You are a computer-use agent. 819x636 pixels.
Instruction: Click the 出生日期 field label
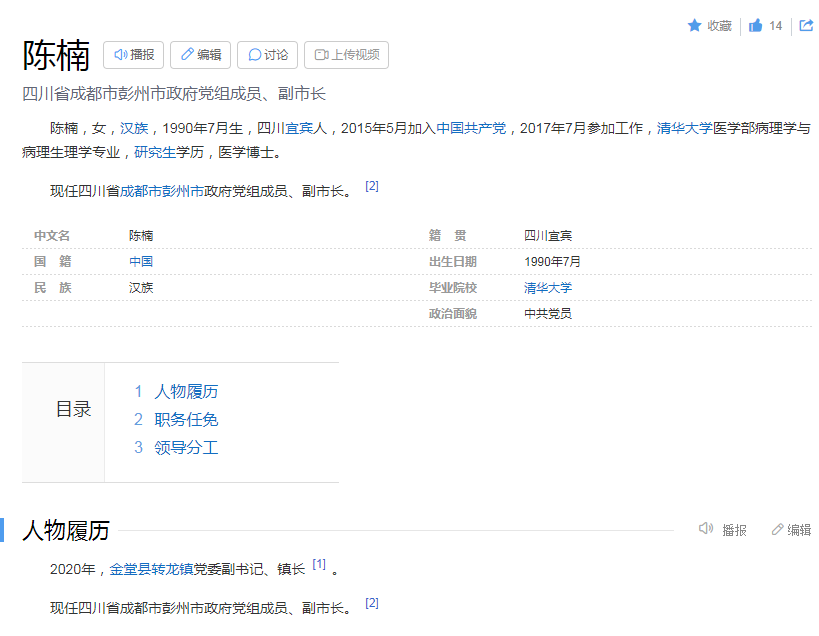point(453,262)
